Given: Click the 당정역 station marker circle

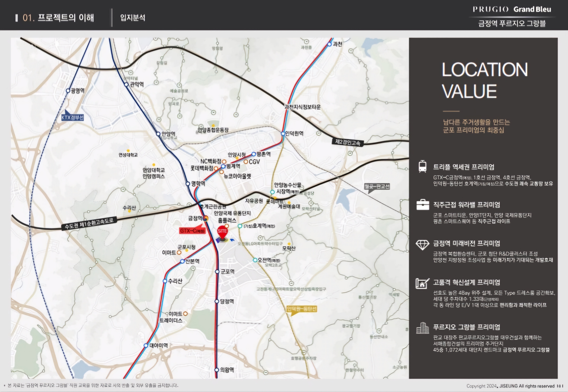Looking at the screenshot, I should pyautogui.click(x=217, y=301).
